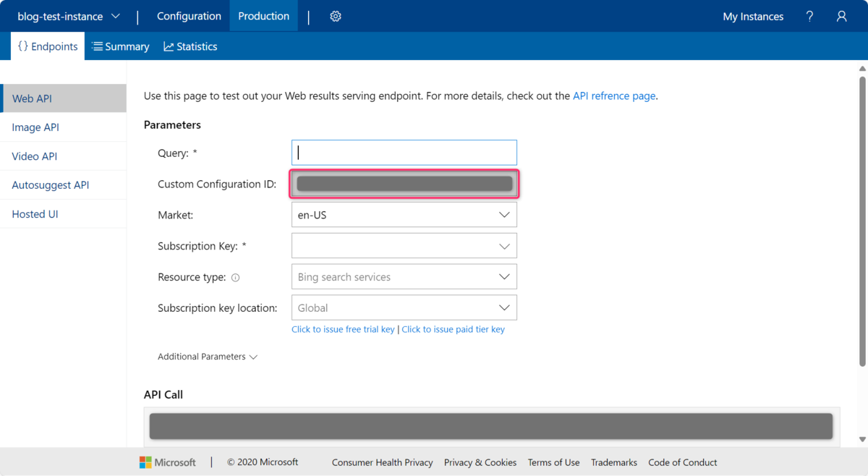The height and width of the screenshot is (476, 868).
Task: Click the scrollbar down arrow
Action: (x=862, y=439)
